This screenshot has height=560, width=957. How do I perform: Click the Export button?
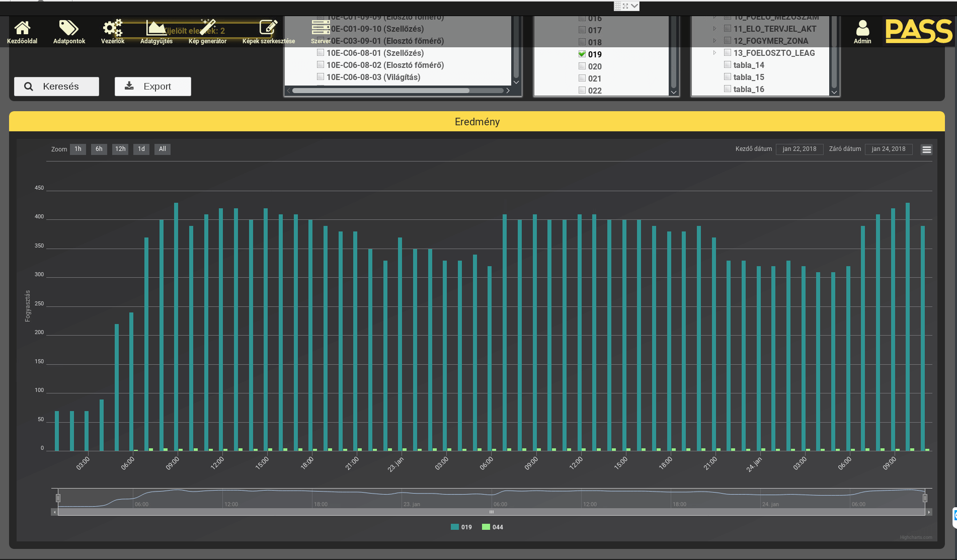(x=152, y=87)
